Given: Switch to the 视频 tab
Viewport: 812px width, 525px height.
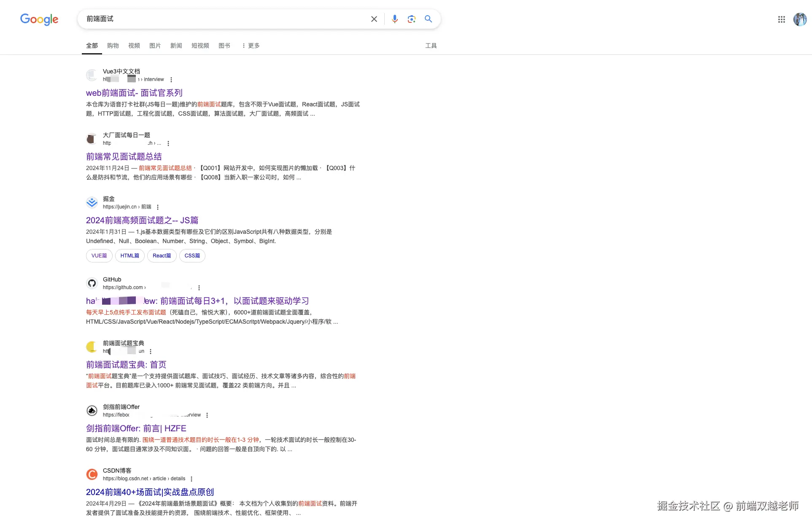Looking at the screenshot, I should pyautogui.click(x=134, y=45).
